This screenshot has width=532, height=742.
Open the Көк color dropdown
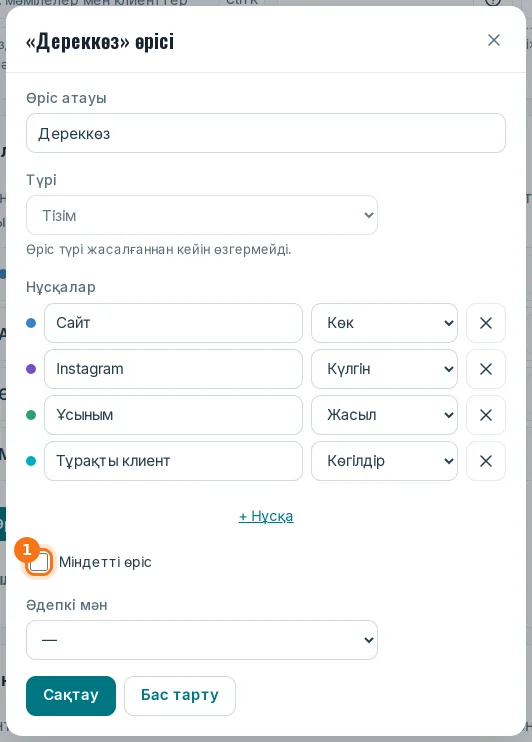point(384,323)
